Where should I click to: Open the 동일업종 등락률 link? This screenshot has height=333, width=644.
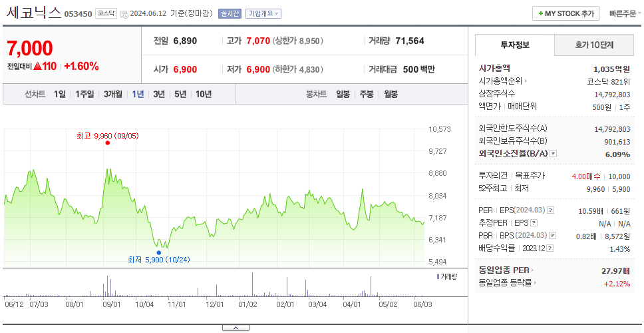click(x=505, y=283)
